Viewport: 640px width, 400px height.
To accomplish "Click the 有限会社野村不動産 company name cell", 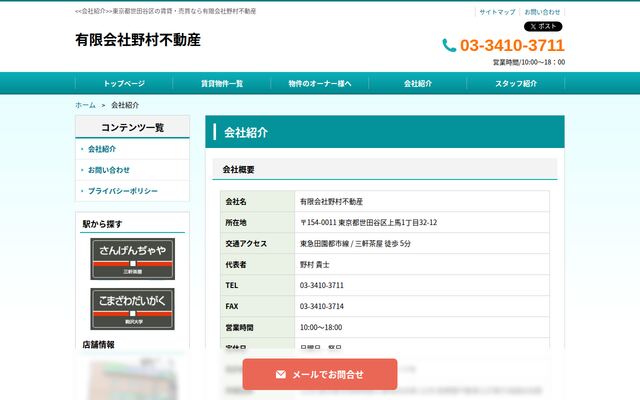I will (x=422, y=202).
